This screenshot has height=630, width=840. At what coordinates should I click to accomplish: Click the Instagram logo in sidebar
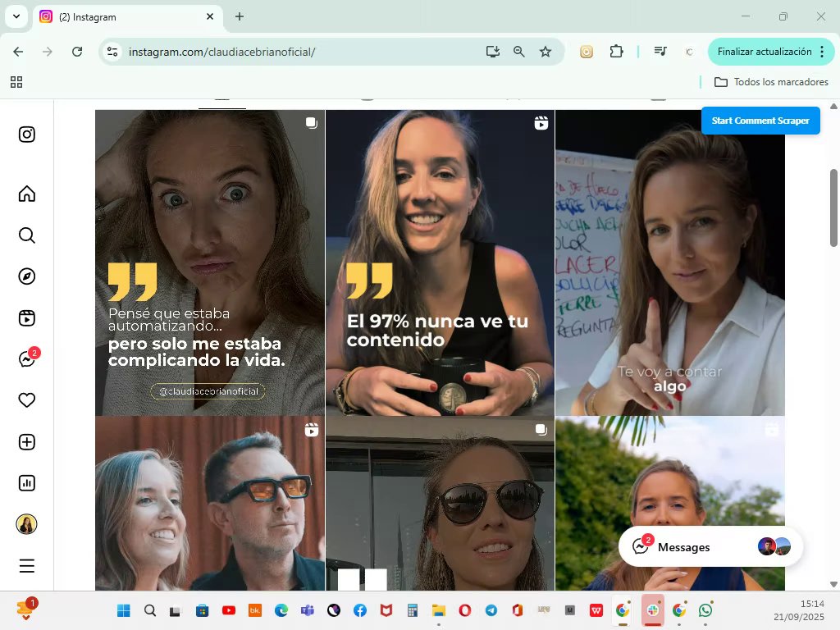[27, 134]
